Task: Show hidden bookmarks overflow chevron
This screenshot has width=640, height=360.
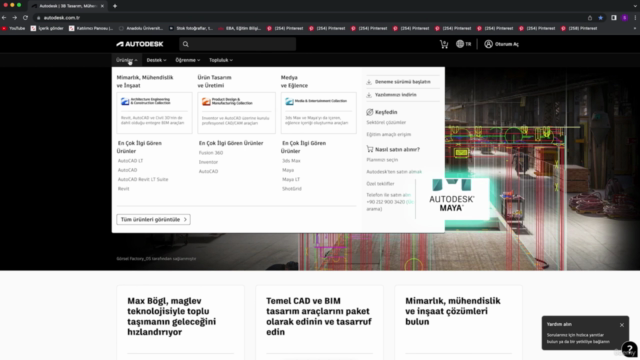Action: [635, 28]
